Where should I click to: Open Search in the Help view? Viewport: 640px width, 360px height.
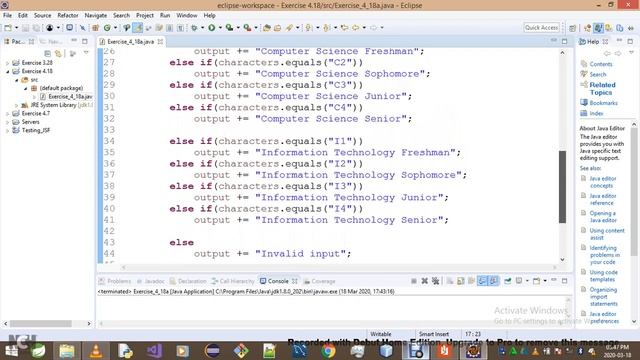(x=598, y=74)
